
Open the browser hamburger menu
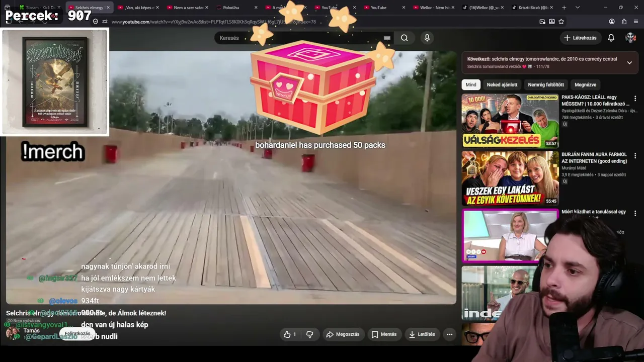pos(636,22)
